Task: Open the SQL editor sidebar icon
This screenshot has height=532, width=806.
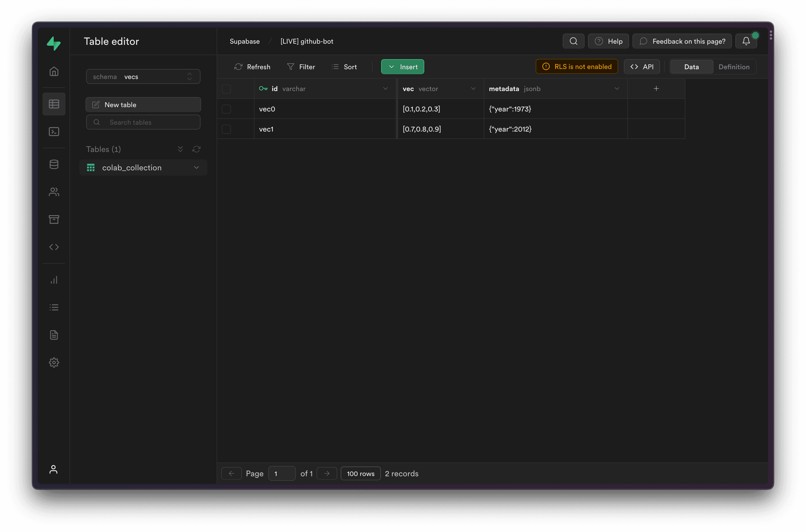Action: (54, 132)
